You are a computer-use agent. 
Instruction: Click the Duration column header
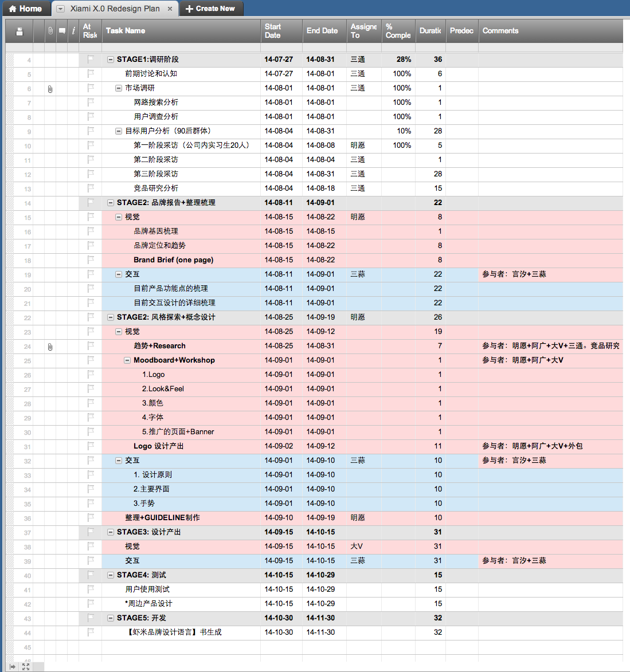(431, 31)
